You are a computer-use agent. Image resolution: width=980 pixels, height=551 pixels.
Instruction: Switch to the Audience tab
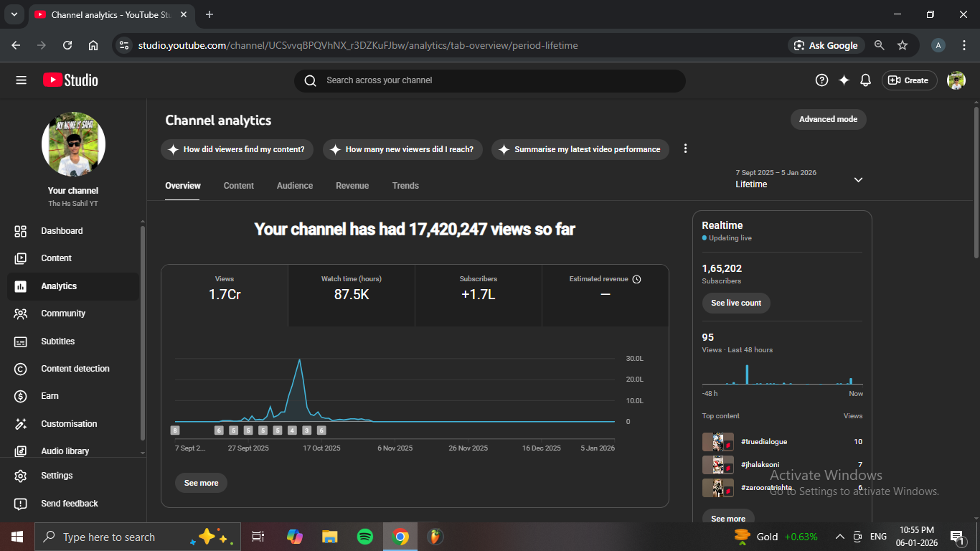(x=294, y=186)
